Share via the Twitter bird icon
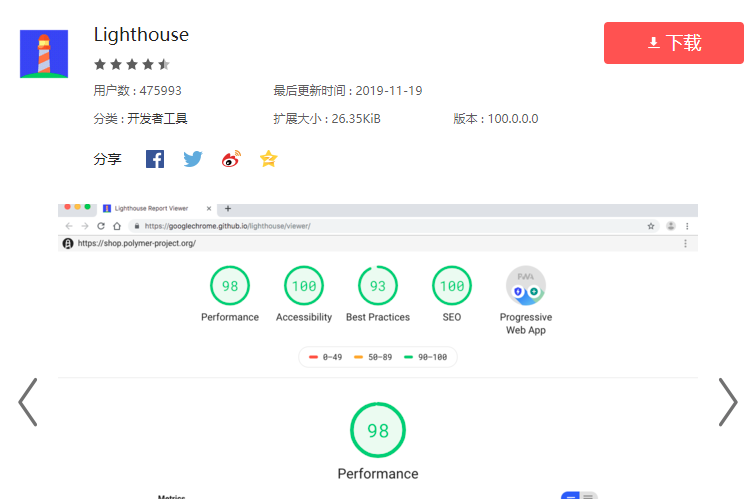755x499 pixels. (x=193, y=159)
